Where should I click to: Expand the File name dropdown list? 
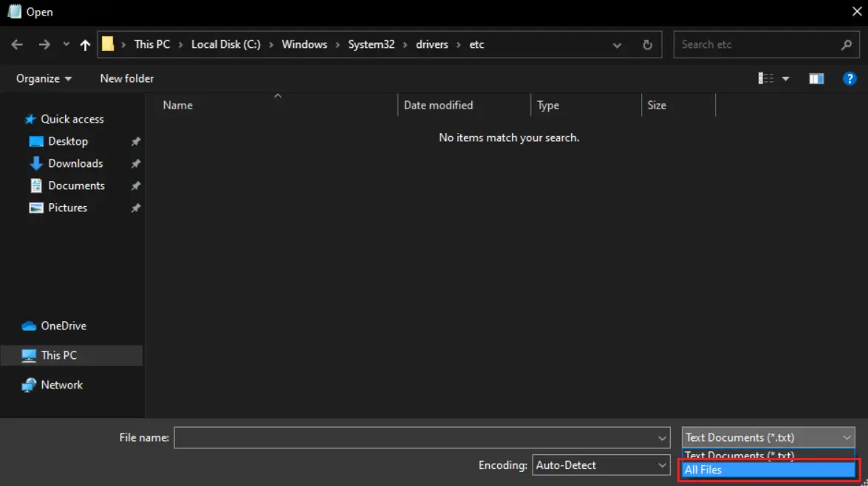(x=663, y=438)
